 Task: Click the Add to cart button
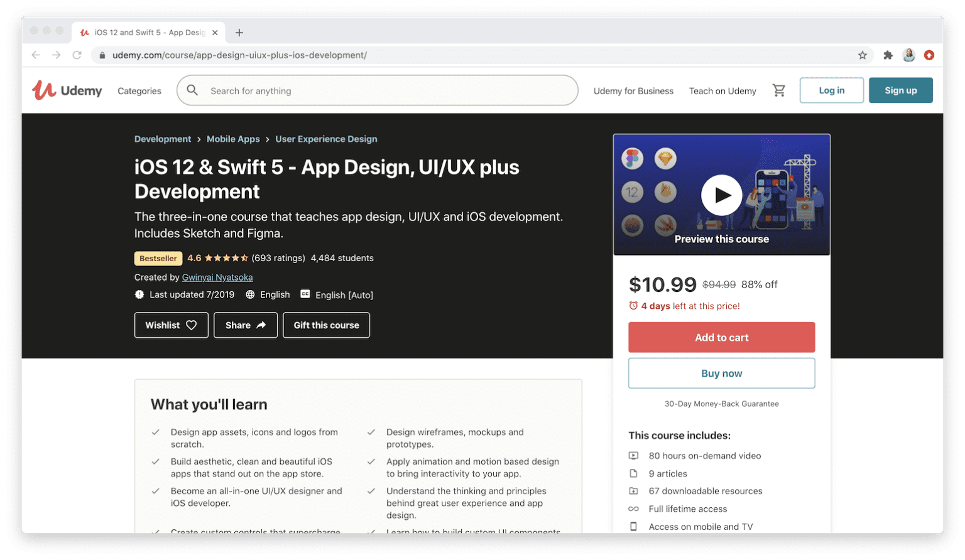tap(721, 337)
